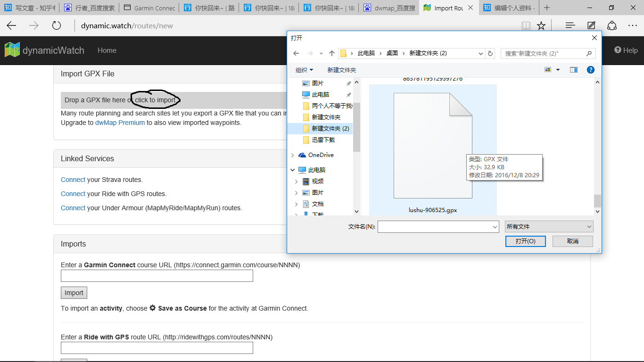Go back in the Edge browser
The width and height of the screenshot is (644, 362).
pos(11,25)
